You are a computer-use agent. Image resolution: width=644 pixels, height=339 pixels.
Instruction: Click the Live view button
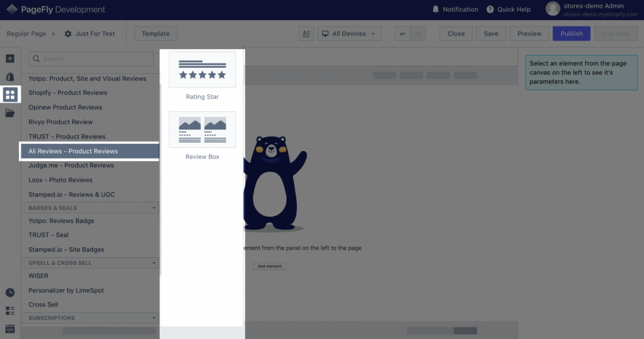(616, 34)
